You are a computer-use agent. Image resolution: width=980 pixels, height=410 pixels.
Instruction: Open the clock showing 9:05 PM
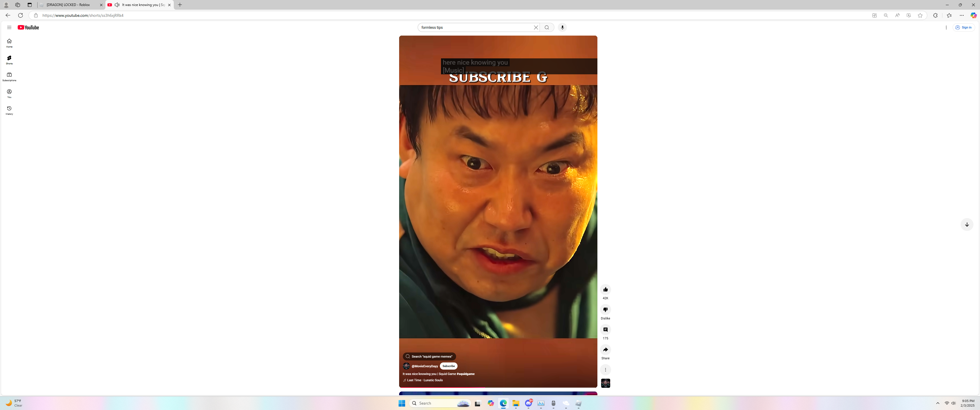pos(967,403)
